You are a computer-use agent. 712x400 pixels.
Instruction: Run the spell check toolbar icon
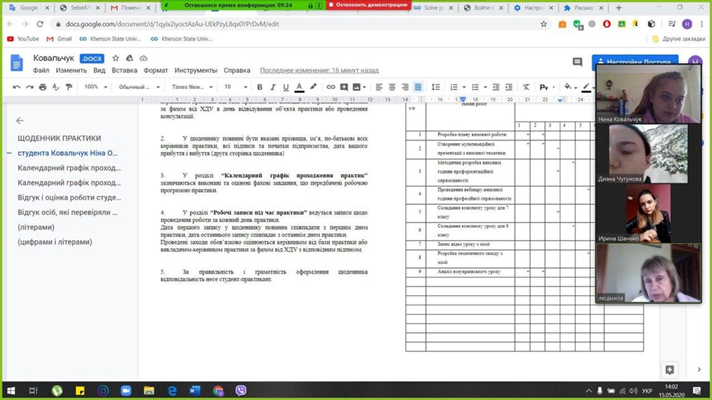point(55,87)
